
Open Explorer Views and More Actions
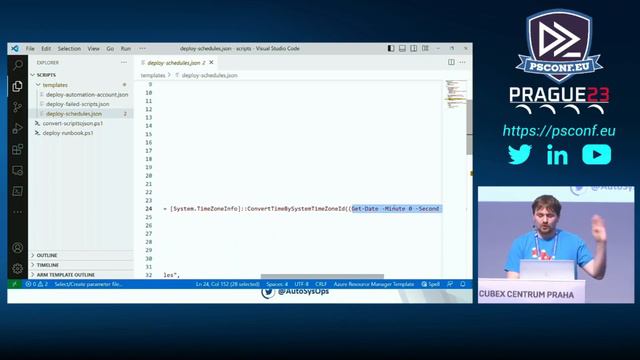click(124, 62)
